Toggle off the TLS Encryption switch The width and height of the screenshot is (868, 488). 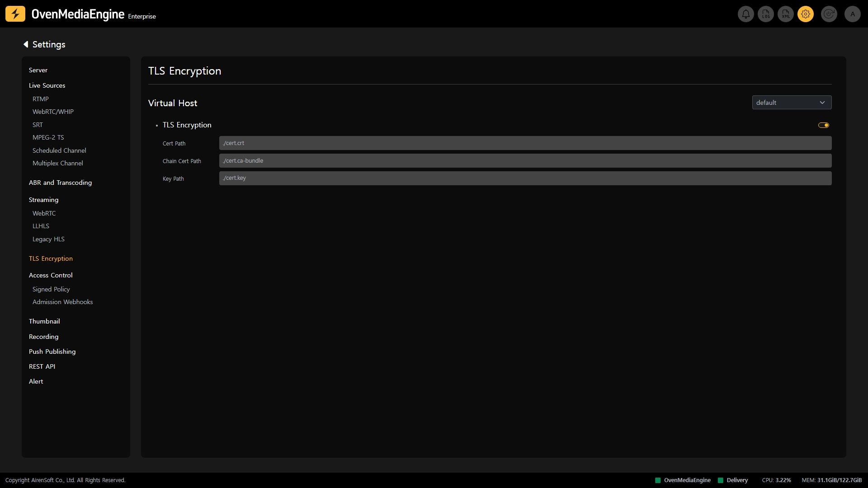click(x=823, y=125)
